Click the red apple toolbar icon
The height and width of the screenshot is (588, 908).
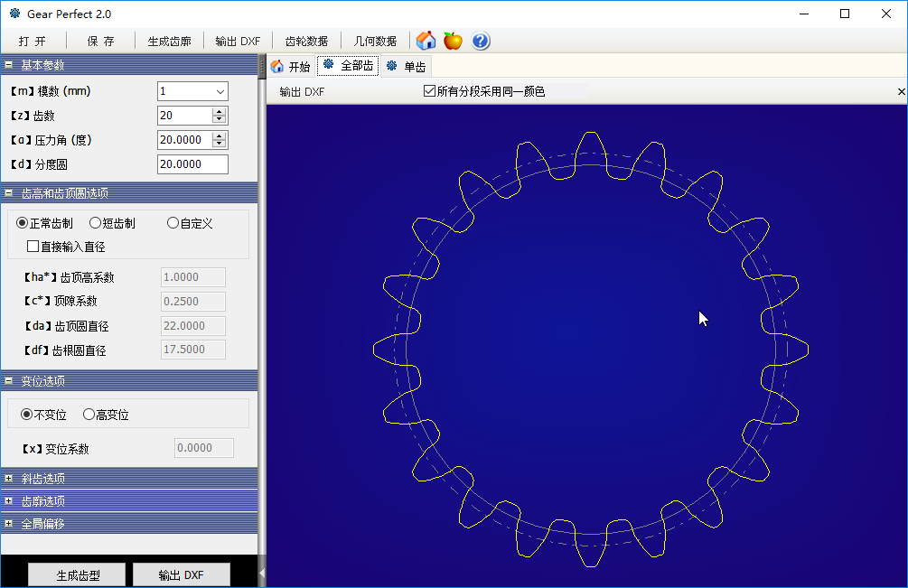coord(453,41)
